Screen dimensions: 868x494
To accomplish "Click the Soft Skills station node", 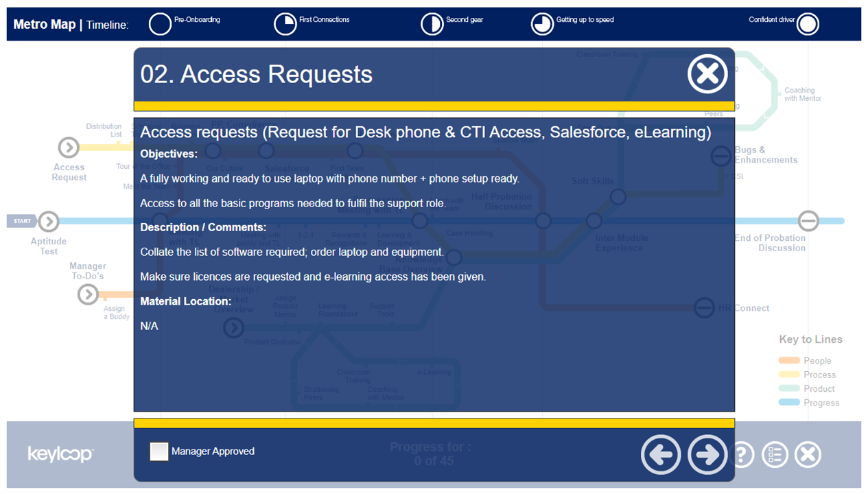I will coord(618,198).
